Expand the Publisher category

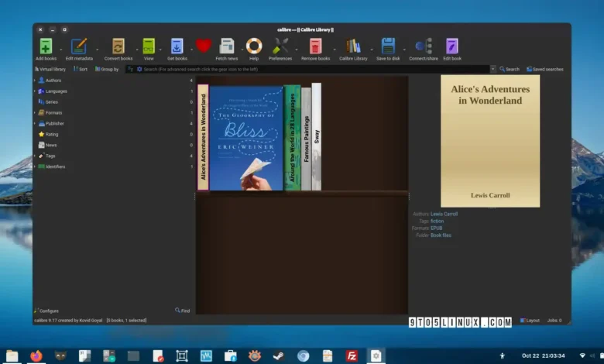click(x=35, y=123)
